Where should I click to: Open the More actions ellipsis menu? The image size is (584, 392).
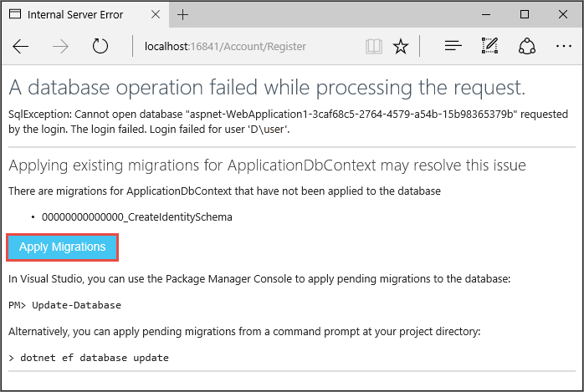coord(563,47)
